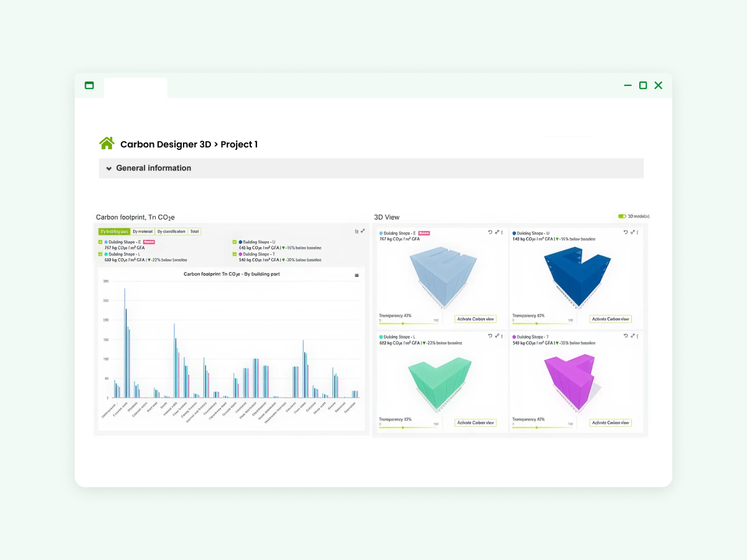The image size is (747, 560).
Task: Expand the Building Shape T model fullscreen
Action: [x=631, y=336]
